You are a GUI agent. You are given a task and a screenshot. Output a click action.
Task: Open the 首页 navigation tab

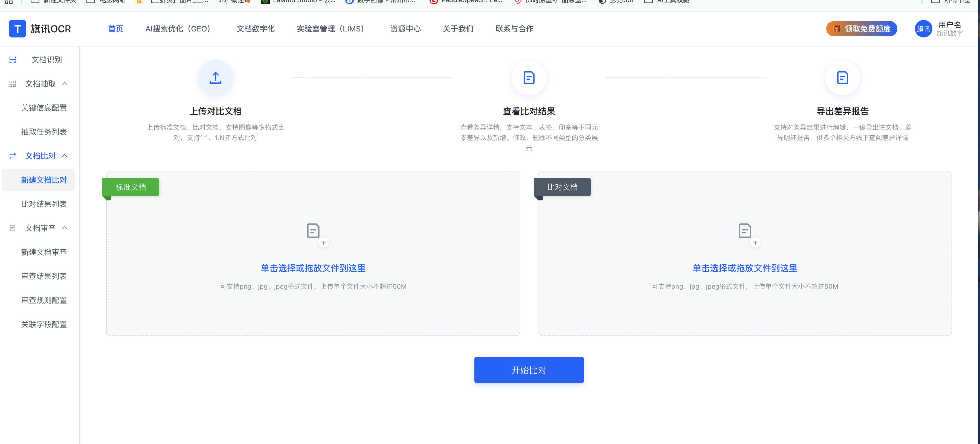[116, 29]
